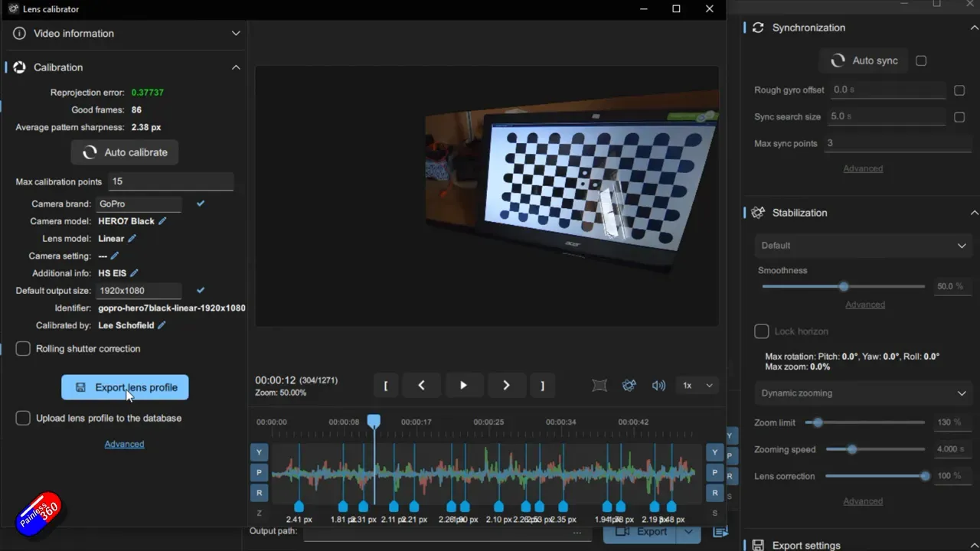Check Upload lens profile to the database
This screenshot has height=551, width=980.
[x=24, y=419]
